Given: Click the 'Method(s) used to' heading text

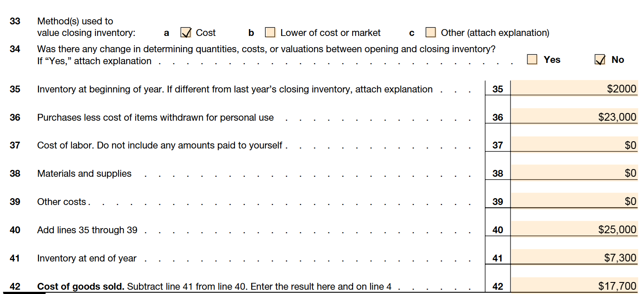Looking at the screenshot, I should [75, 21].
